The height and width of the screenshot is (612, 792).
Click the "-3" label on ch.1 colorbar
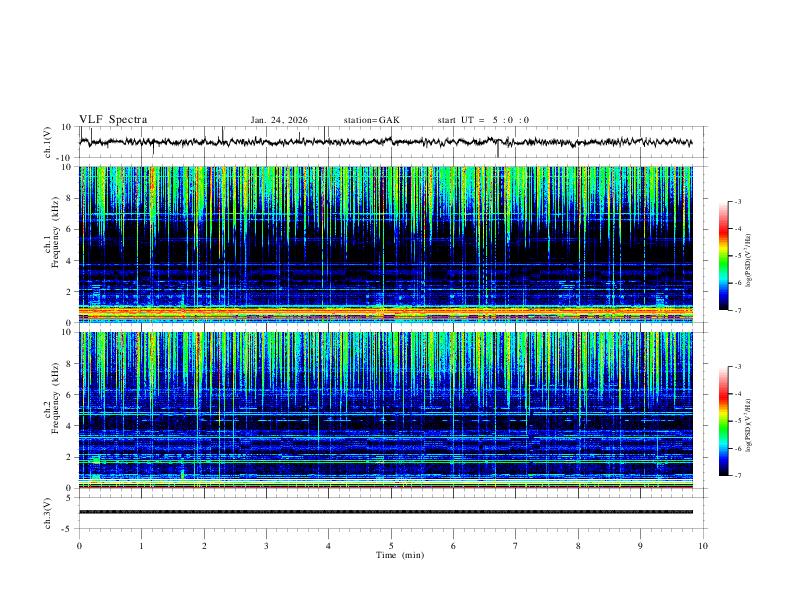(x=737, y=202)
